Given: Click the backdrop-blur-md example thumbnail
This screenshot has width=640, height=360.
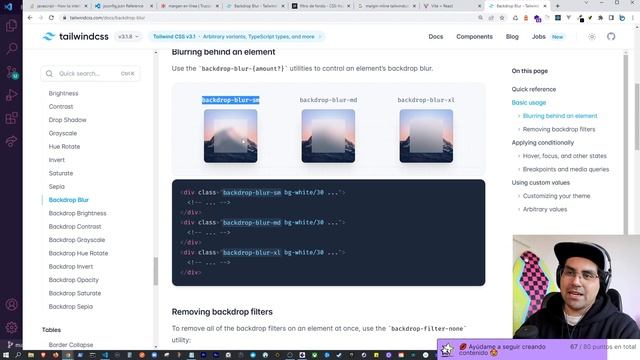Looking at the screenshot, I should point(328,136).
